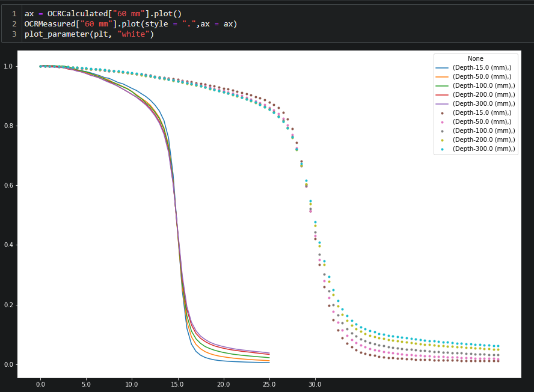
Task: Click the yellow Depth-200.0 (mm) legend marker
Action: point(443,139)
